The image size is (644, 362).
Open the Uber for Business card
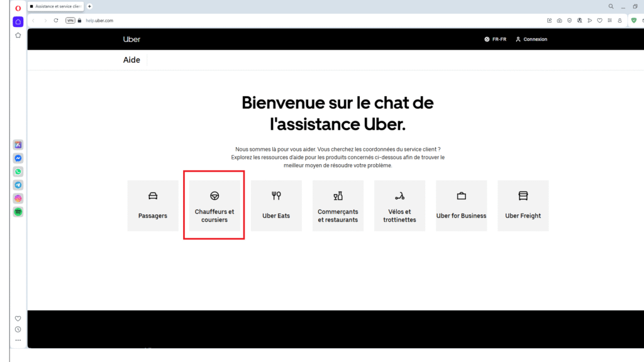(x=461, y=206)
